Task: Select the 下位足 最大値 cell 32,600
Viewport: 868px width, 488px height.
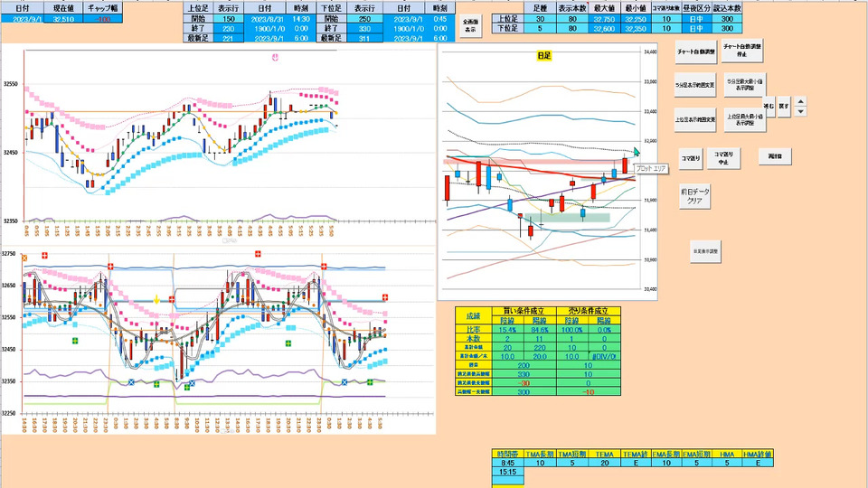Action: click(604, 28)
